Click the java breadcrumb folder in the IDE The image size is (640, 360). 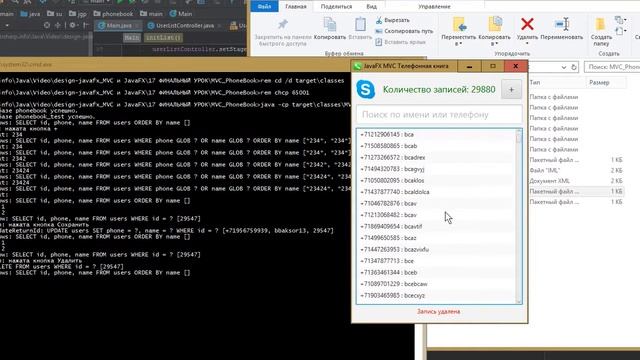pyautogui.click(x=30, y=14)
